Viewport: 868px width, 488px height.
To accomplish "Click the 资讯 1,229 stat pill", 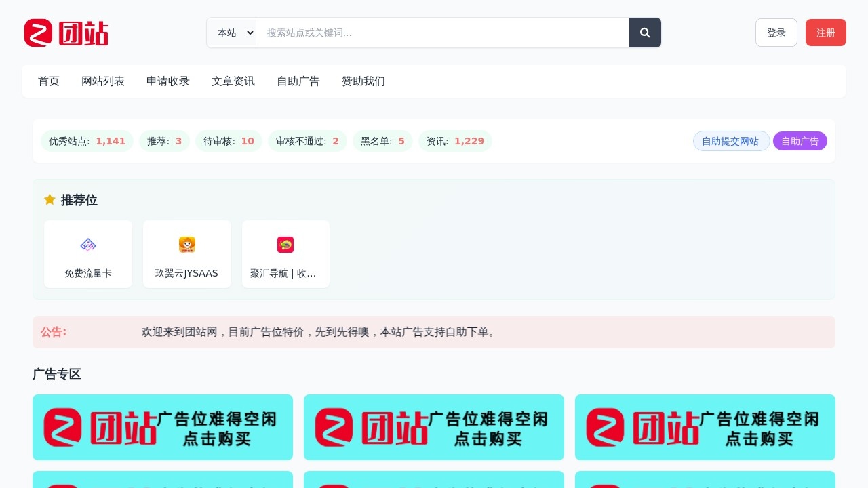I will [x=455, y=141].
